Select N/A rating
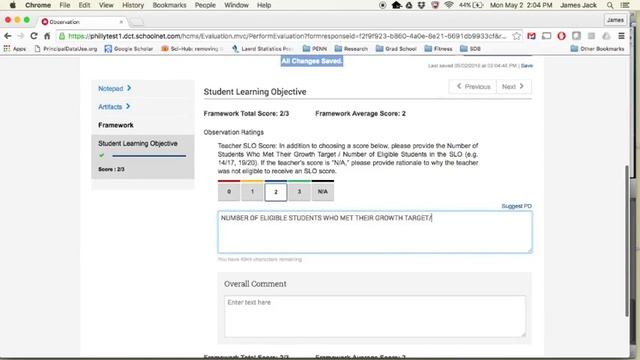The height and width of the screenshot is (360, 640). click(x=323, y=192)
